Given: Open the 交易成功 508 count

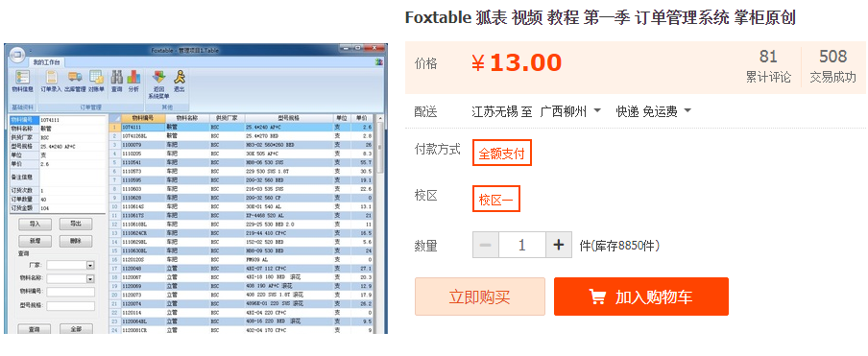Looking at the screenshot, I should (833, 66).
